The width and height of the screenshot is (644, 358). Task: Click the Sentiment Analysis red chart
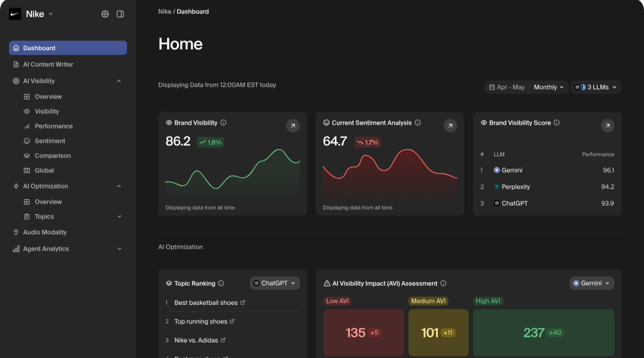click(390, 175)
